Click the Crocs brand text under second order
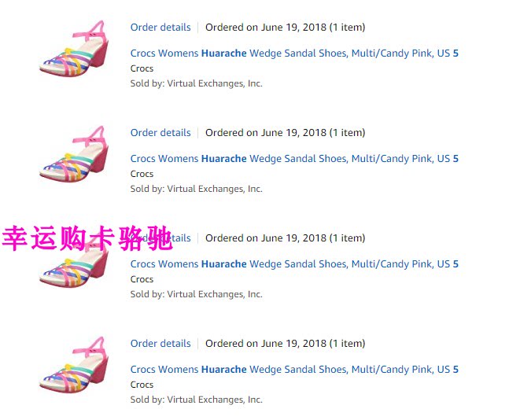 [x=142, y=174]
